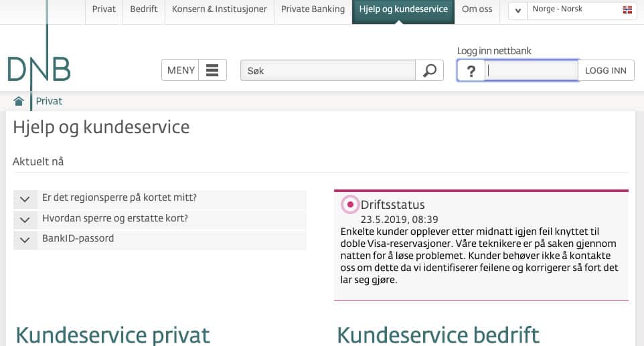Click the login help question mark
This screenshot has height=346, width=644.
[x=471, y=70]
